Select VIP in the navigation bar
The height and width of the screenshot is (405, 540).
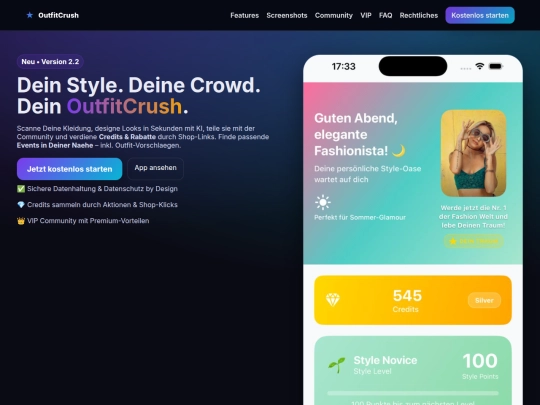coord(366,15)
